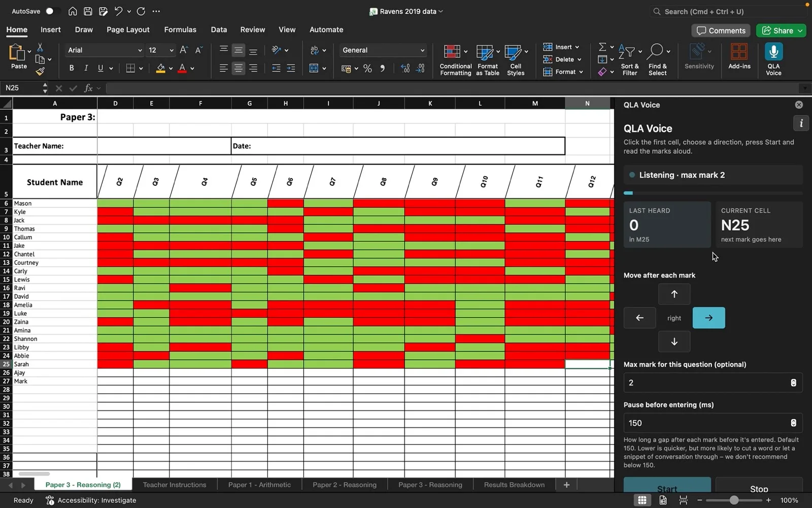This screenshot has height=508, width=812.
Task: Click the Save icon in title bar
Action: pos(88,11)
